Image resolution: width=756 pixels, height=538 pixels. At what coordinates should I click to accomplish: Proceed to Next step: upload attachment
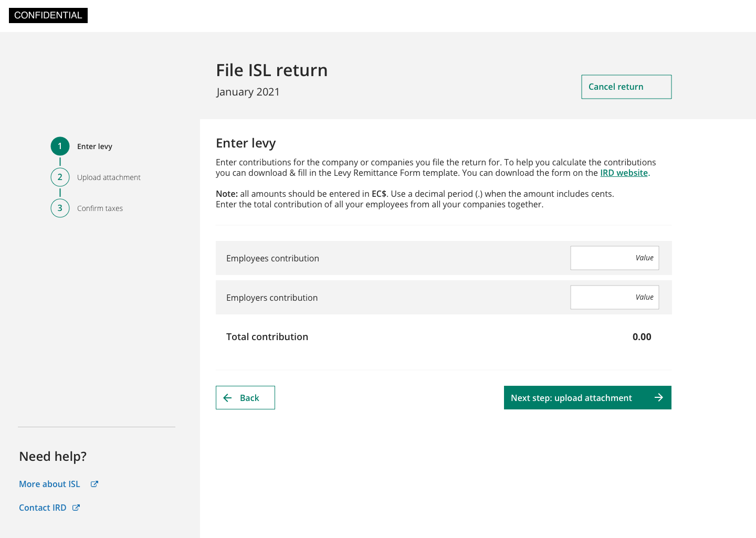coord(587,398)
